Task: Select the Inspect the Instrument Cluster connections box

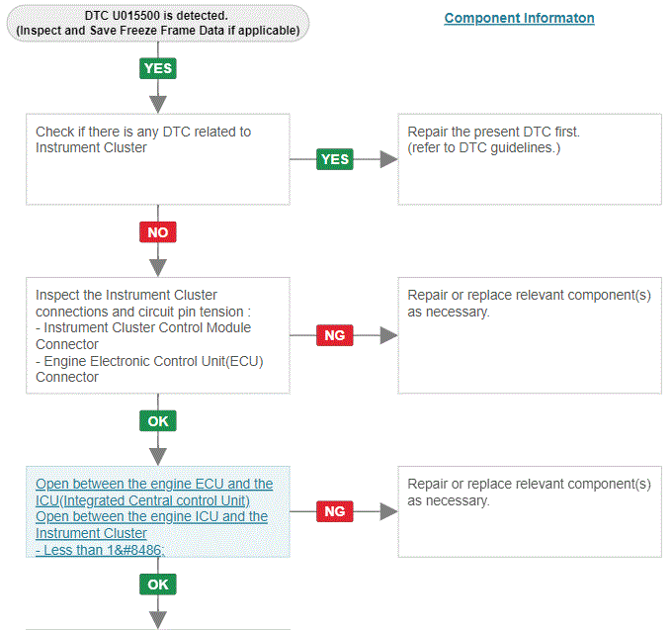Action: click(x=158, y=335)
